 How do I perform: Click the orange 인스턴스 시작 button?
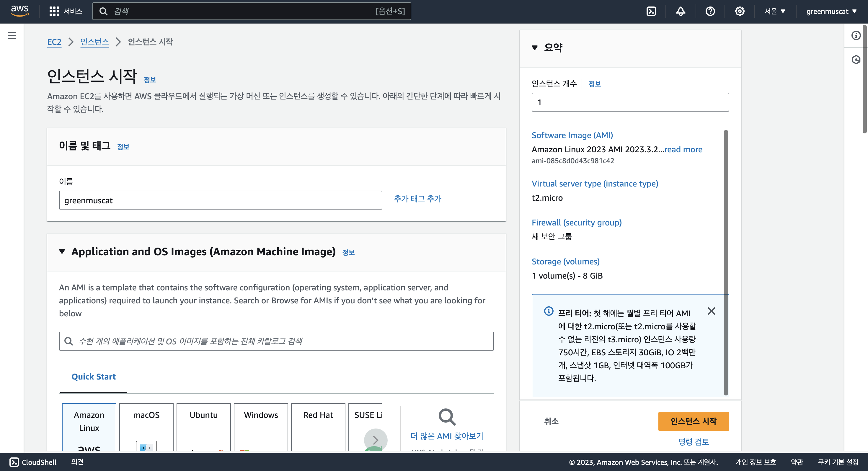[x=694, y=421]
